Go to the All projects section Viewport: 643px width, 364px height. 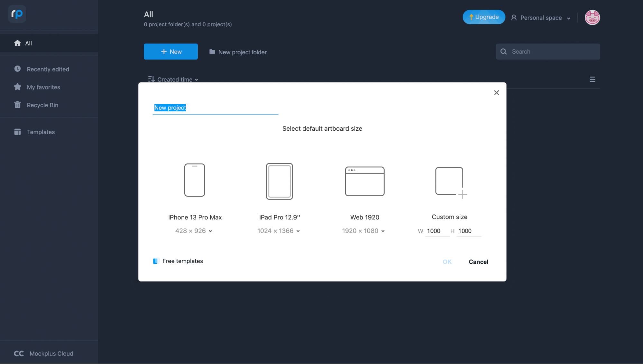(x=29, y=43)
